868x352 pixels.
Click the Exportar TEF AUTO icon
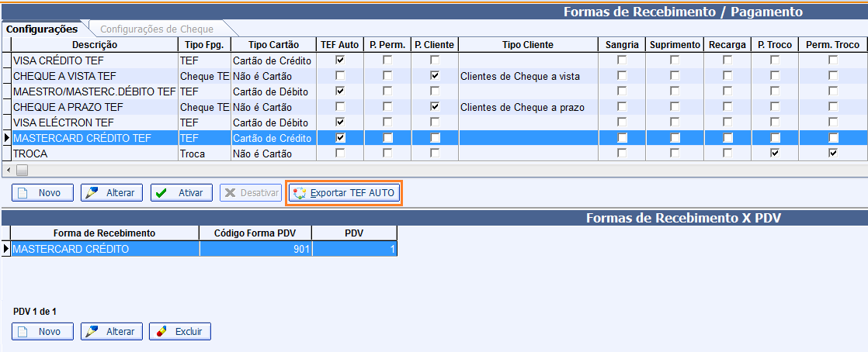(300, 193)
